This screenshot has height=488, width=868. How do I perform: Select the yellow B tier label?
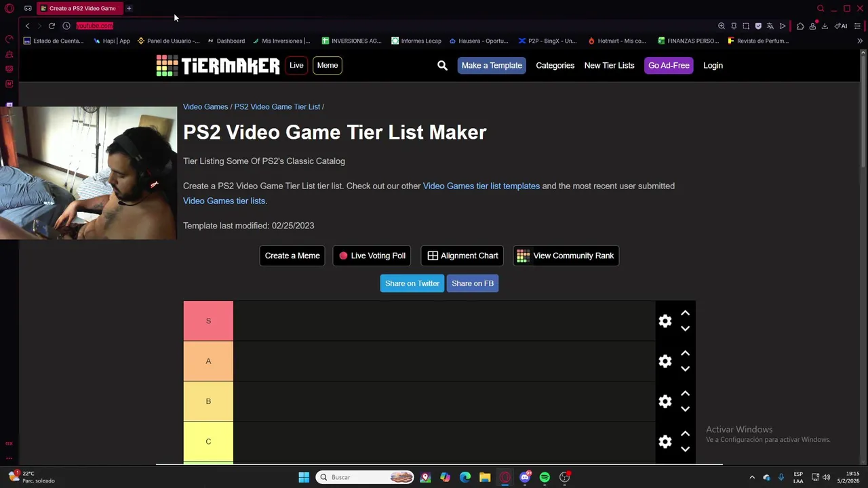point(208,401)
